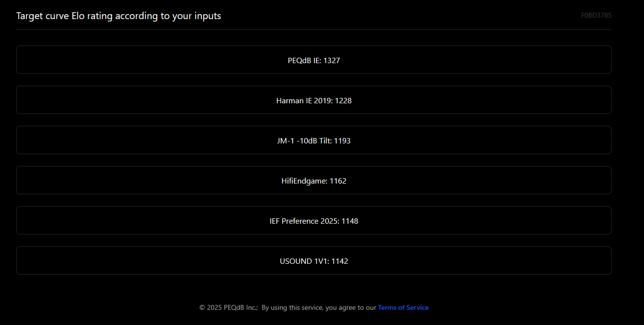
Task: Click the 1148 Elo score
Action: (x=350, y=221)
